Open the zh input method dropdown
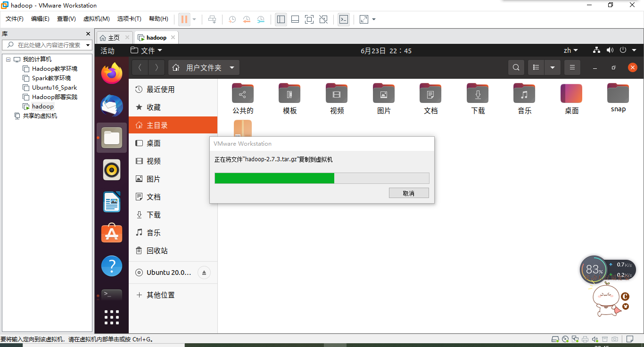This screenshot has height=347, width=644. click(x=571, y=50)
